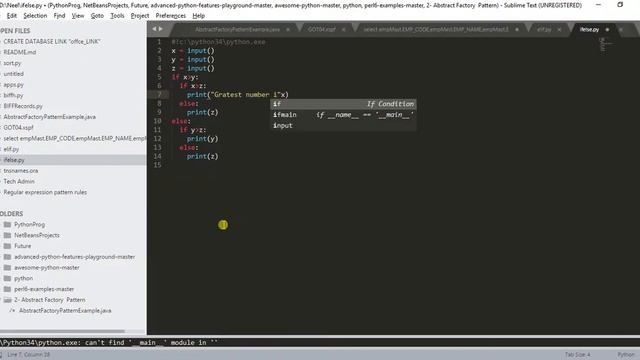640x360 pixels.
Task: Open biffh.py in open files list
Action: [x=13, y=96]
